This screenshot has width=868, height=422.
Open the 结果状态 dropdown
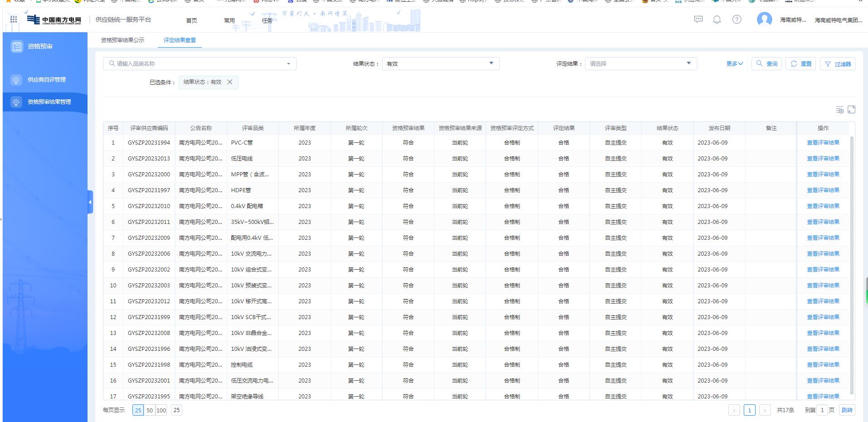pos(440,64)
